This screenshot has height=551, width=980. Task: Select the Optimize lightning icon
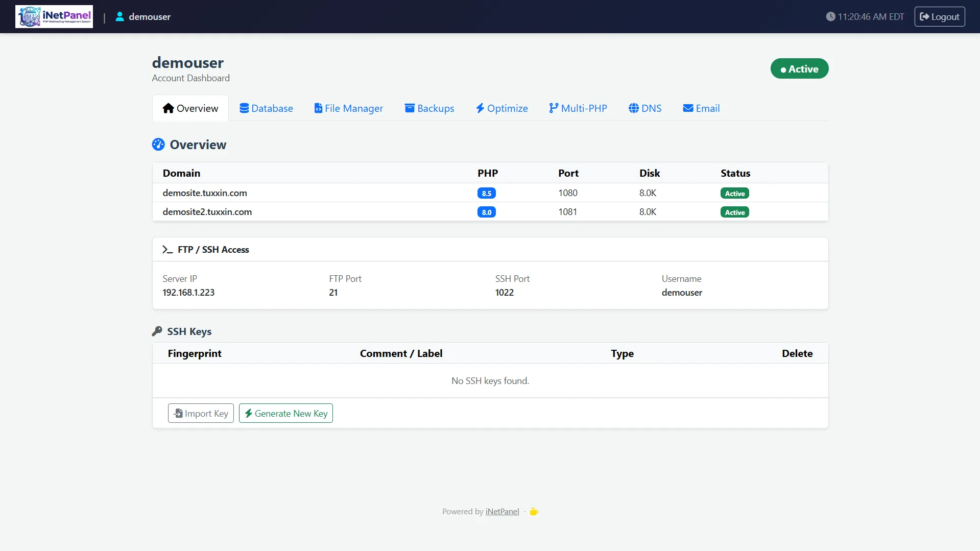(480, 108)
